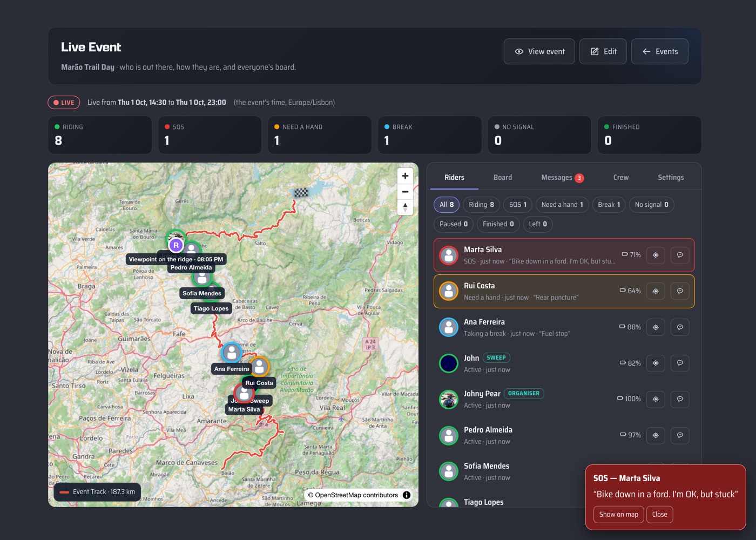Open OpenStreetMap attribution info icon
The width and height of the screenshot is (756, 540).
click(x=407, y=495)
